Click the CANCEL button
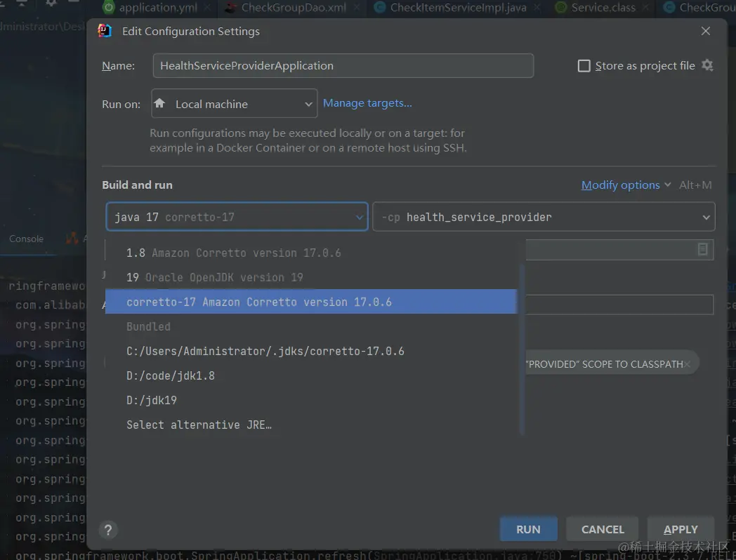The image size is (736, 560). (603, 529)
